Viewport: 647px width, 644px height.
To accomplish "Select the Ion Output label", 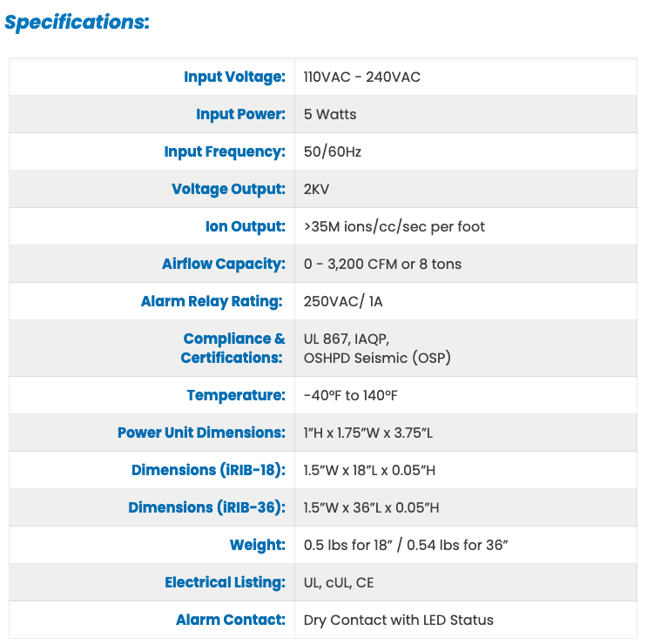I will [245, 226].
